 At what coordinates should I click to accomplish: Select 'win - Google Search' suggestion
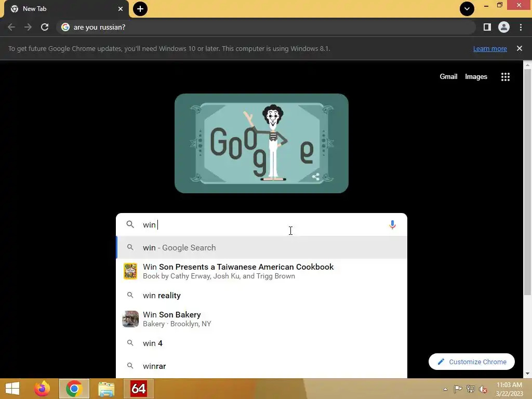pyautogui.click(x=261, y=248)
